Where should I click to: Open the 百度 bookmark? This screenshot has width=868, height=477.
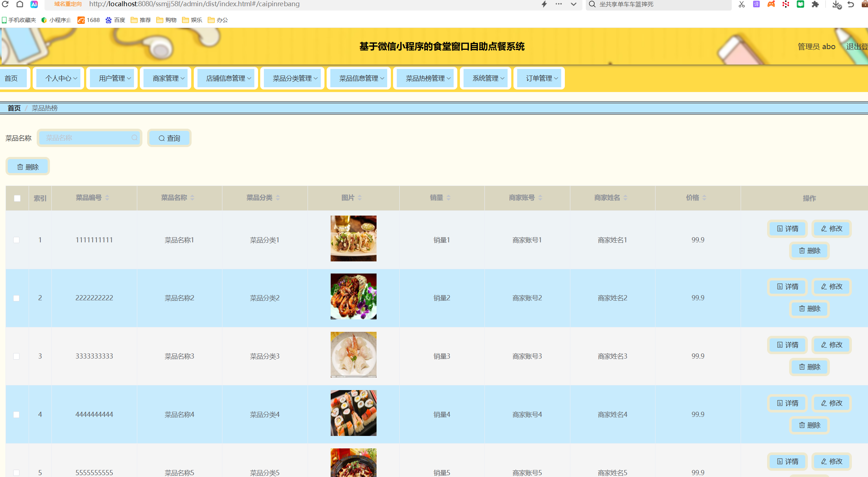point(115,20)
